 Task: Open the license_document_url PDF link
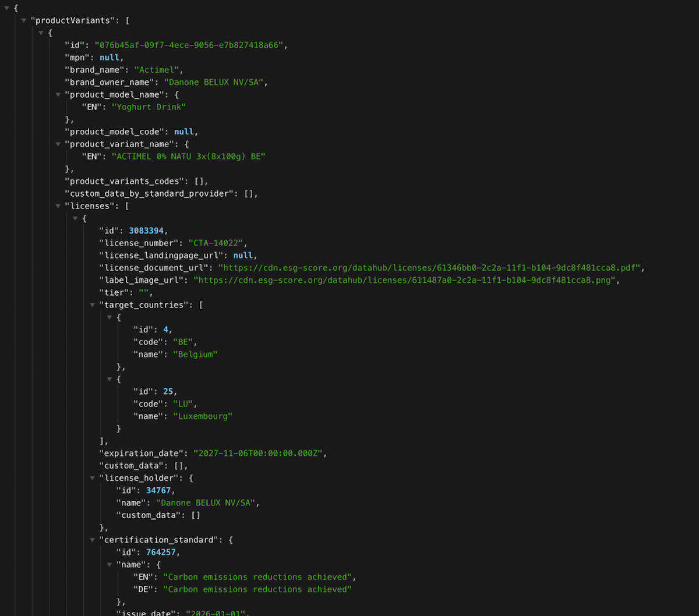coord(430,268)
